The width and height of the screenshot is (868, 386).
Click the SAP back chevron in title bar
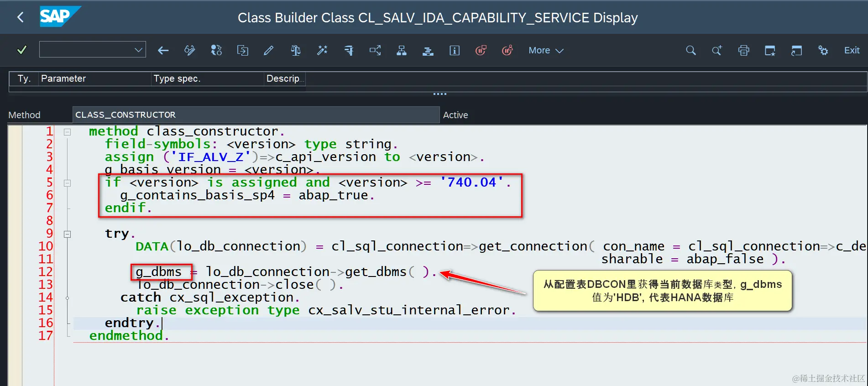click(x=20, y=17)
